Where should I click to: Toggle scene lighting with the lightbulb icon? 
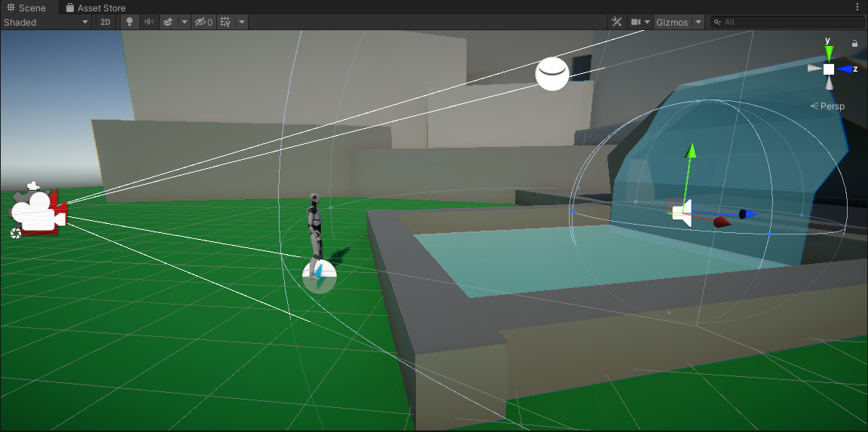point(130,22)
